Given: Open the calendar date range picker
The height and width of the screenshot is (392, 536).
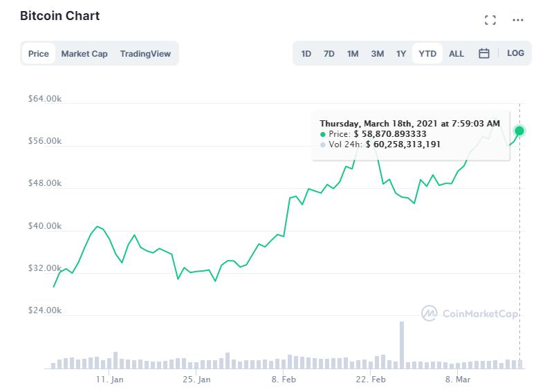Looking at the screenshot, I should 484,53.
